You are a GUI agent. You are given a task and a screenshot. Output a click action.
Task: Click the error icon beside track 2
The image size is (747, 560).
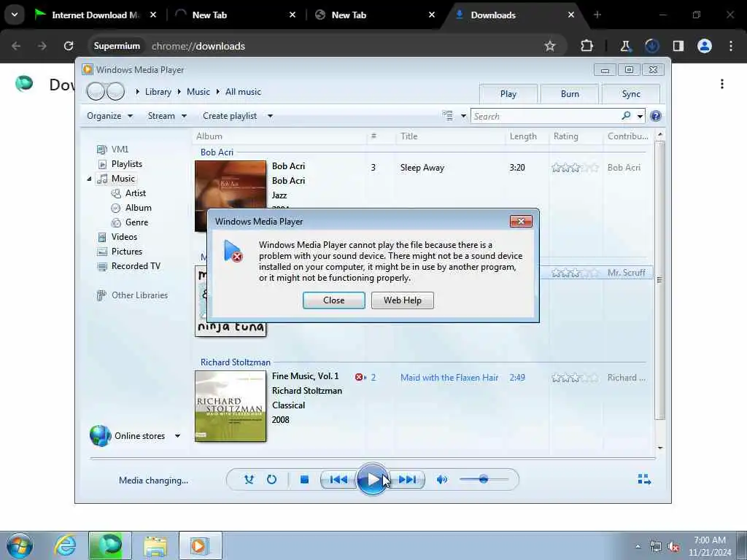(359, 377)
